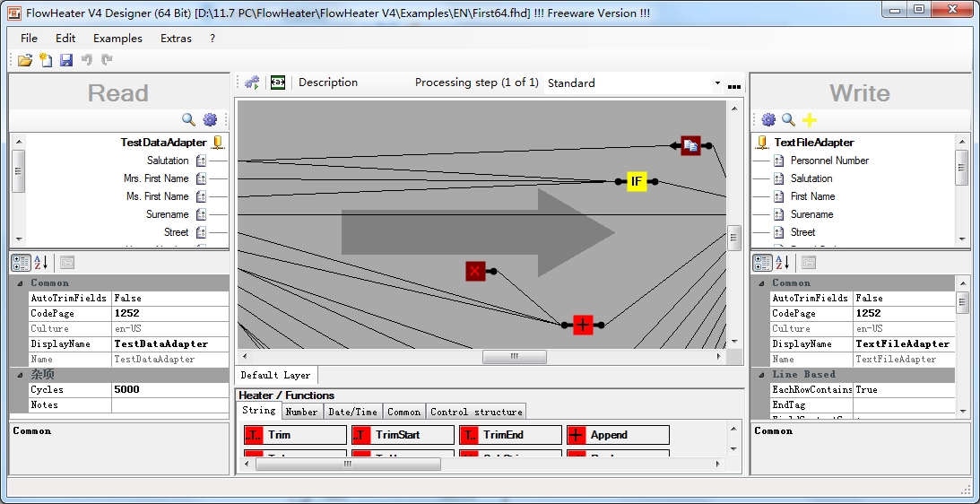Toggle Alphabetical sort in Write property grid
The image size is (980, 504).
[782, 263]
